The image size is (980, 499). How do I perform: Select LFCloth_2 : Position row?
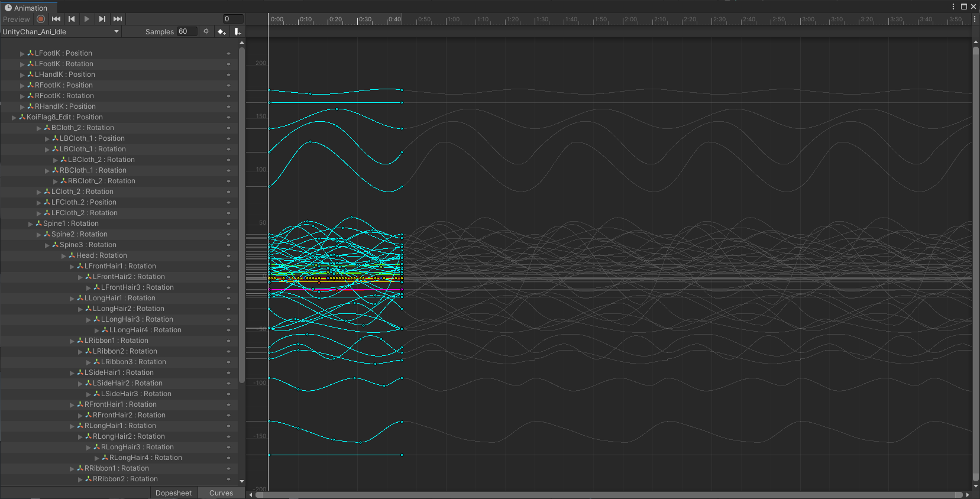pyautogui.click(x=119, y=202)
